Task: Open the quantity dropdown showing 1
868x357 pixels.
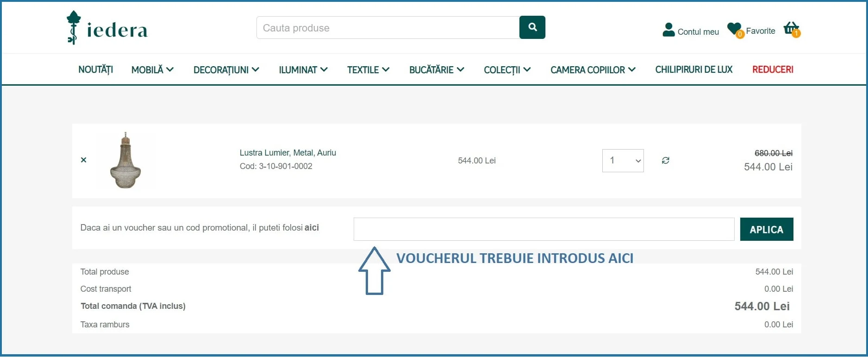Action: coord(623,161)
